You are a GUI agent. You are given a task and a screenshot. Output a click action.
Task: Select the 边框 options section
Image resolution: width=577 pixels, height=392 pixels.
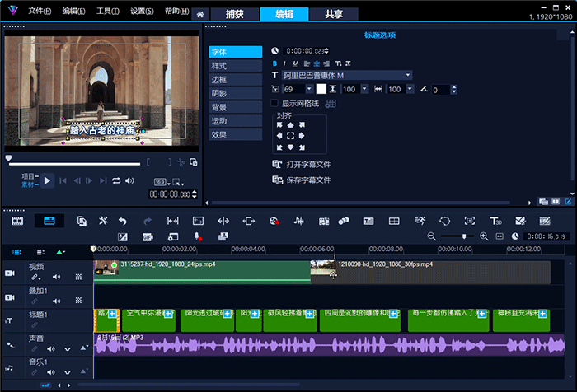[236, 80]
